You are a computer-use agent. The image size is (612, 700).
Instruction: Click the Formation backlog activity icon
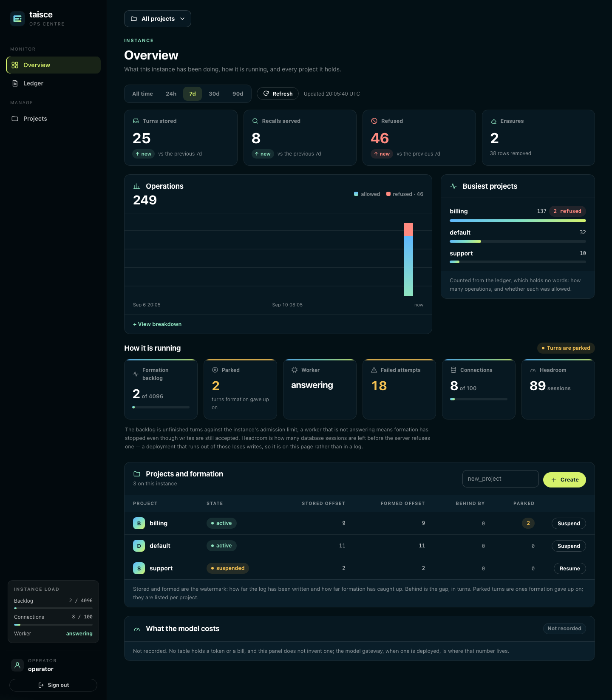[x=136, y=374]
